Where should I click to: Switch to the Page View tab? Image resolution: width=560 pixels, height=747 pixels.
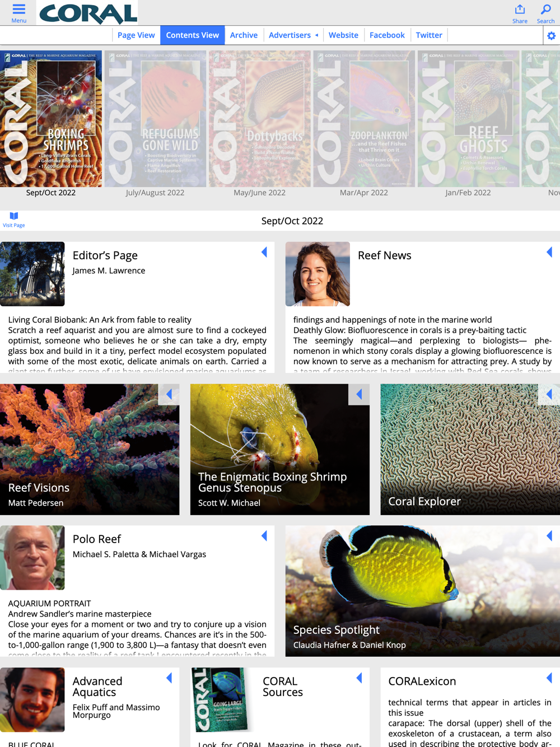tap(136, 35)
